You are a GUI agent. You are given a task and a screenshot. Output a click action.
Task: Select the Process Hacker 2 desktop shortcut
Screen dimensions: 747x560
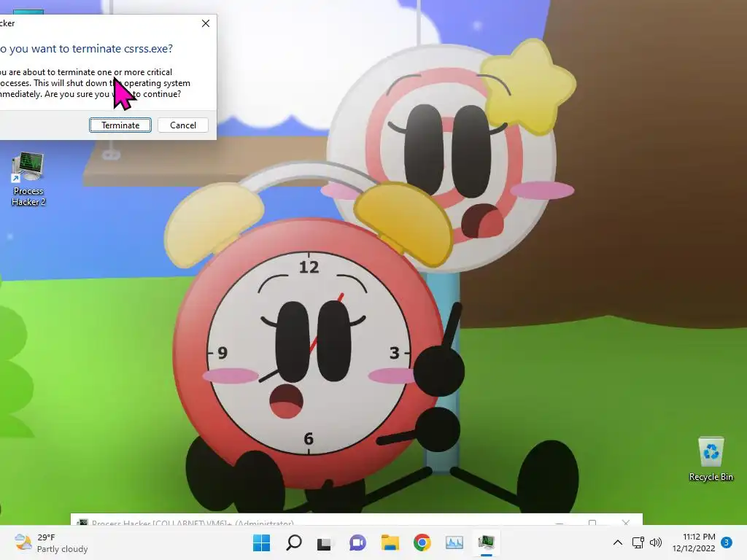pyautogui.click(x=28, y=179)
